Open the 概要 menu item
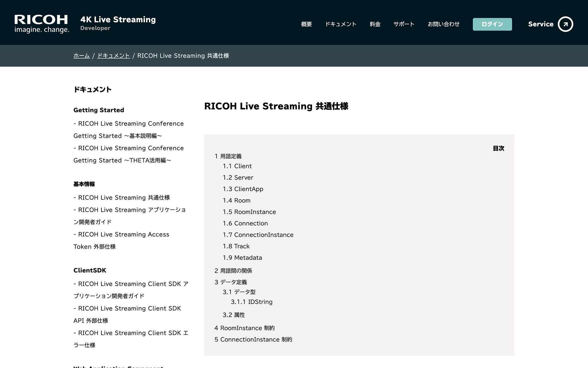588x368 pixels. click(x=306, y=24)
